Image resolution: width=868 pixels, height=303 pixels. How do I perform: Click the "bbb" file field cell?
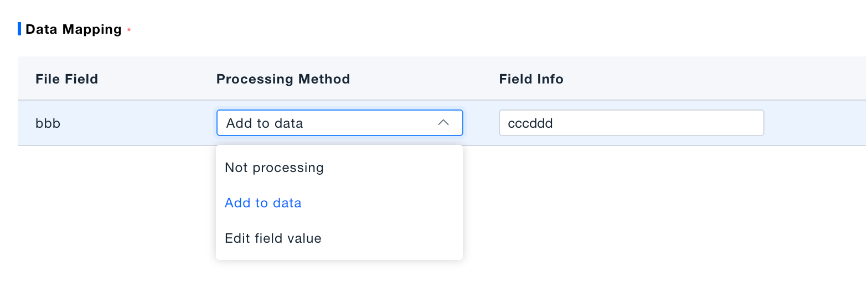click(x=48, y=123)
